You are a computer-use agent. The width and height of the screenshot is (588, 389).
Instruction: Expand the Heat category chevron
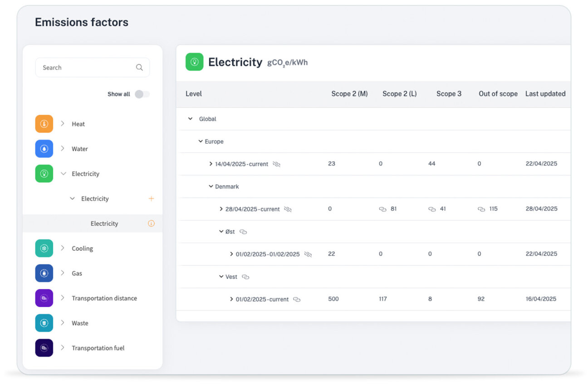[x=63, y=124]
